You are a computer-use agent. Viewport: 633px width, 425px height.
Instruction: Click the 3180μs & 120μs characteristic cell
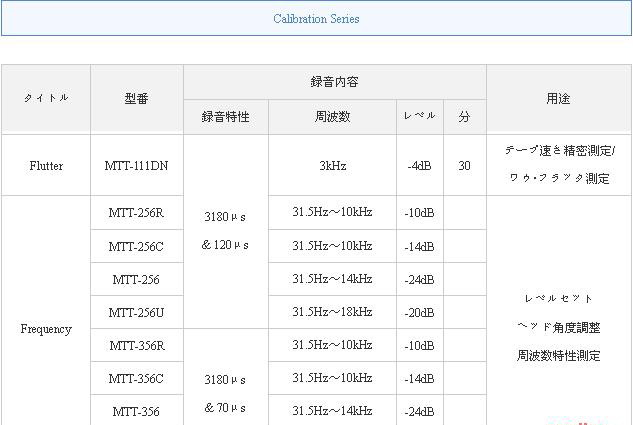coord(226,230)
